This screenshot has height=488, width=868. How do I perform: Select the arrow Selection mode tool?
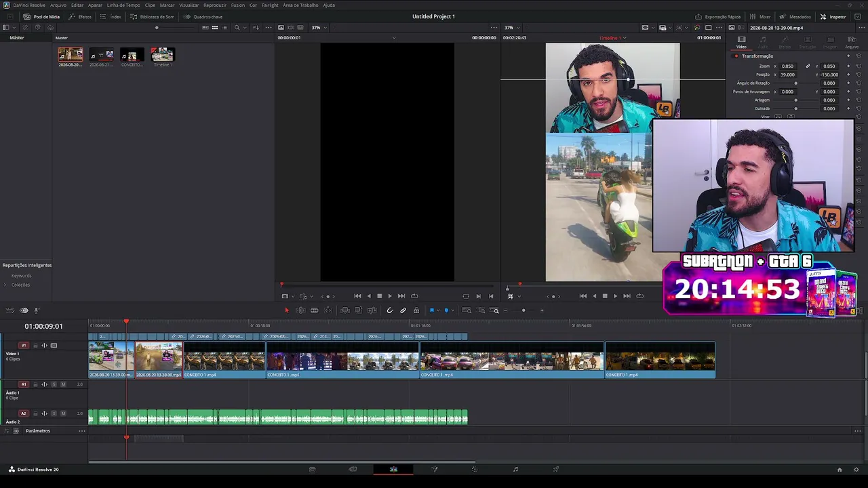tap(286, 310)
